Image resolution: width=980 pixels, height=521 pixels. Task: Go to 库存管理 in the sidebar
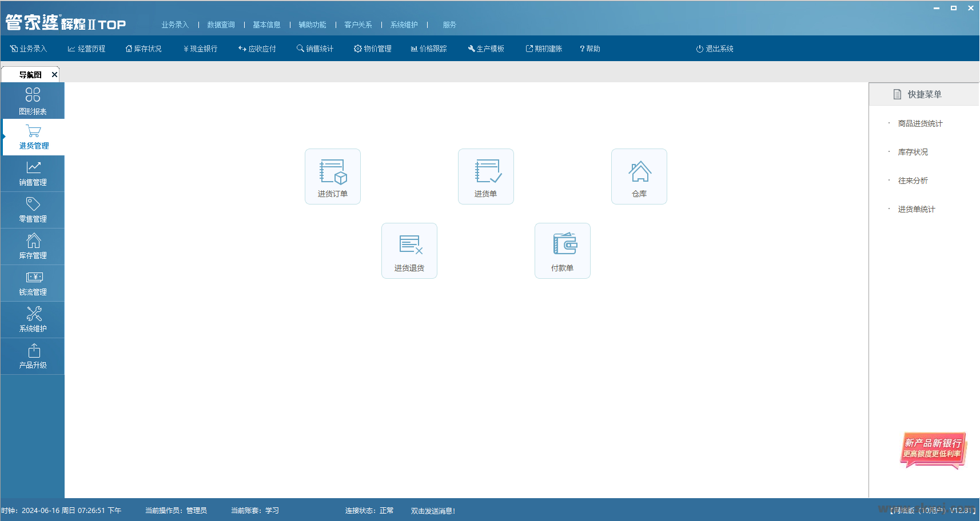(33, 247)
